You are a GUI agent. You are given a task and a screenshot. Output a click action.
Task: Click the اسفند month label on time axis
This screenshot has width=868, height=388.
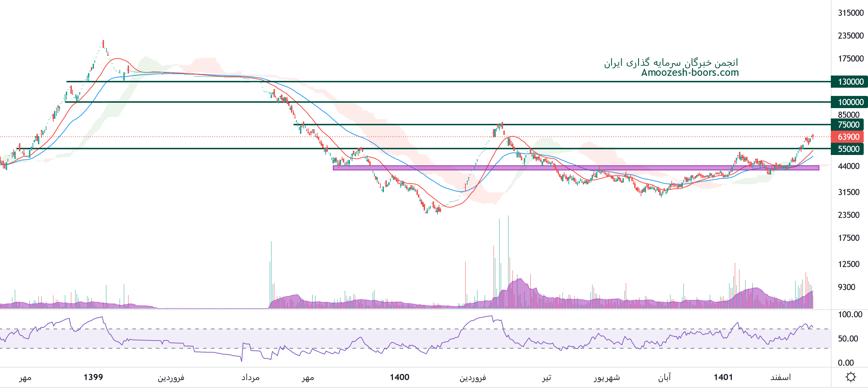coord(780,377)
